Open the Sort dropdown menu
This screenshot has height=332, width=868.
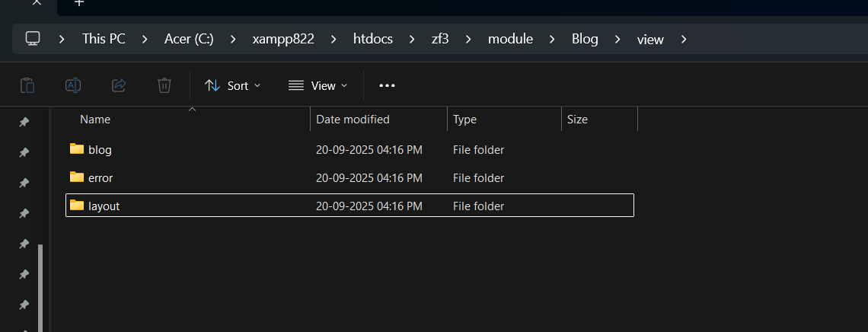[x=233, y=85]
